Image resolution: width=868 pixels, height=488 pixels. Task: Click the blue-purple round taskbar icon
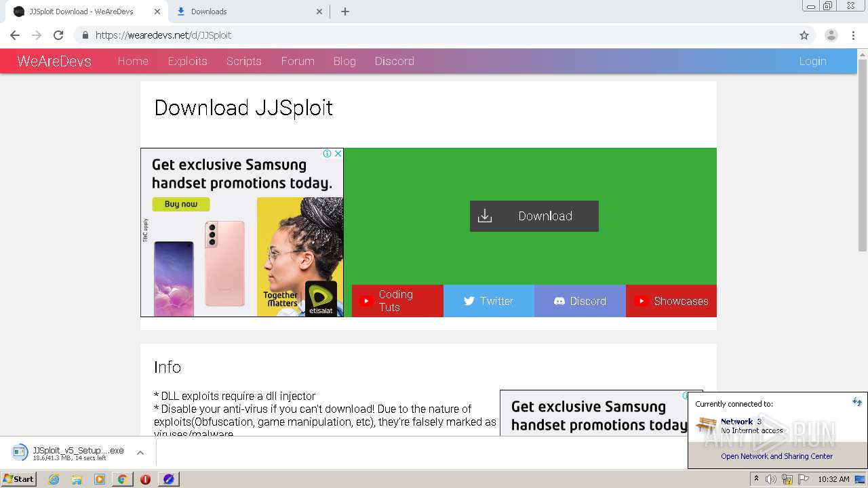point(169,479)
